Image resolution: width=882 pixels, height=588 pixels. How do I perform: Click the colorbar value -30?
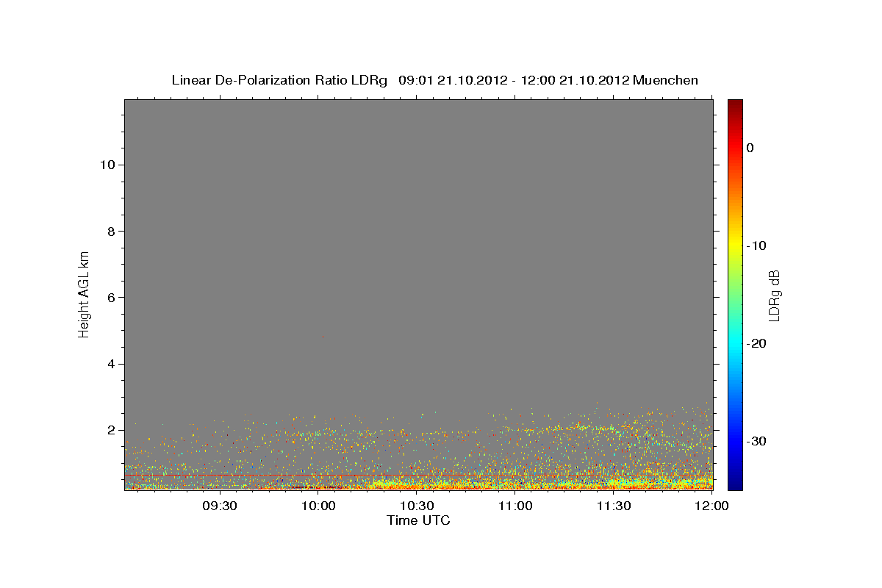(x=757, y=441)
